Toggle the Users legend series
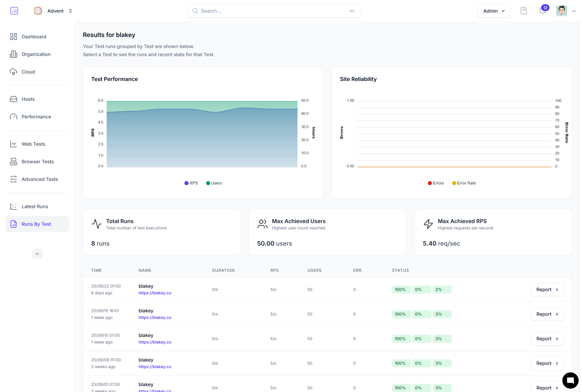This screenshot has height=392, width=582. (x=214, y=183)
